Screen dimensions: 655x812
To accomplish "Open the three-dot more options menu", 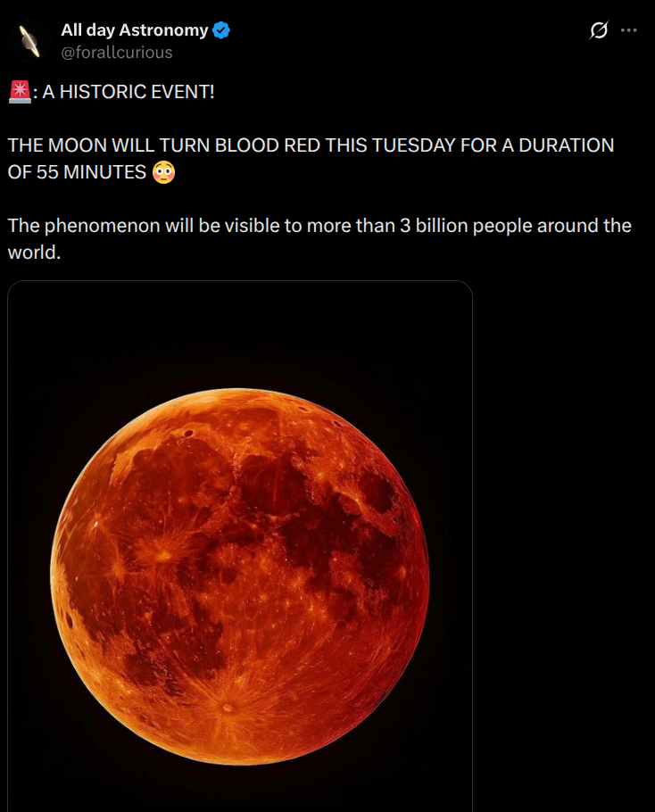I will [629, 30].
